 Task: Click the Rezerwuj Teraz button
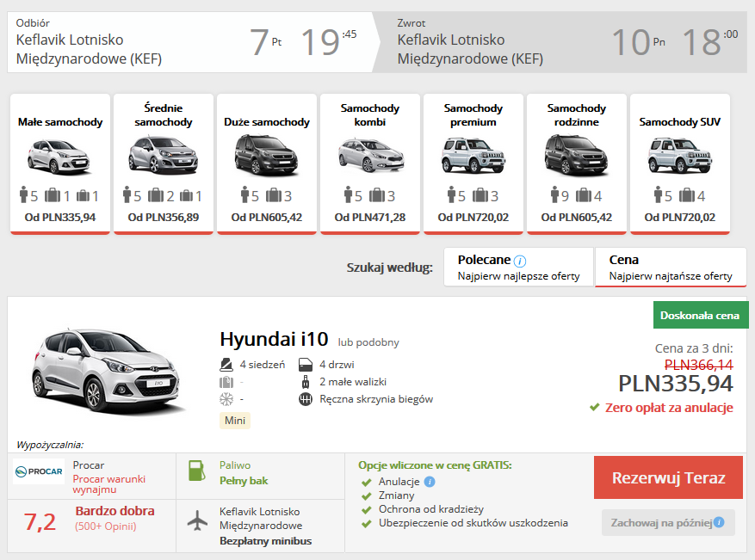tap(668, 477)
